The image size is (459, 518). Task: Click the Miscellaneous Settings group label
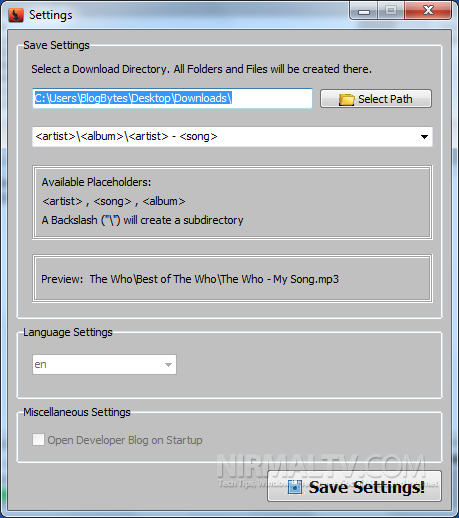77,412
